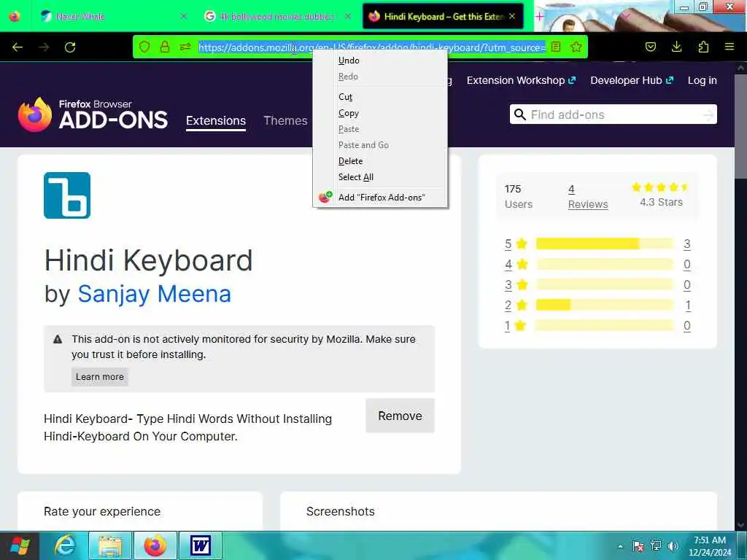Click the Find add-ons search field
Viewport: 747px width, 560px height.
[x=613, y=114]
